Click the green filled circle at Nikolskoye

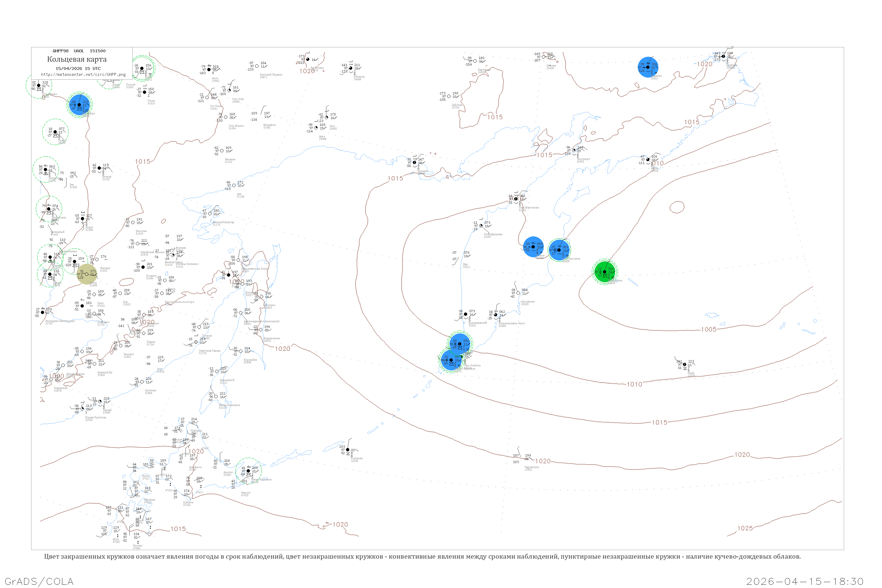coord(604,272)
